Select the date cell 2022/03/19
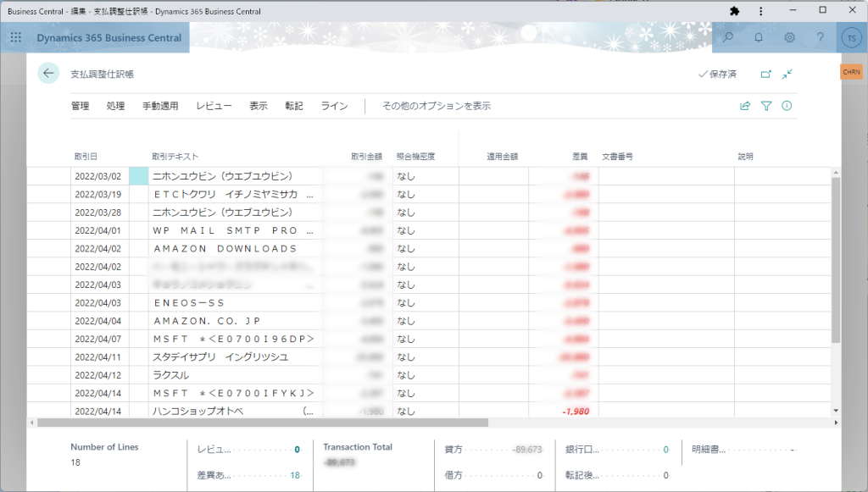This screenshot has width=868, height=492. tap(98, 195)
